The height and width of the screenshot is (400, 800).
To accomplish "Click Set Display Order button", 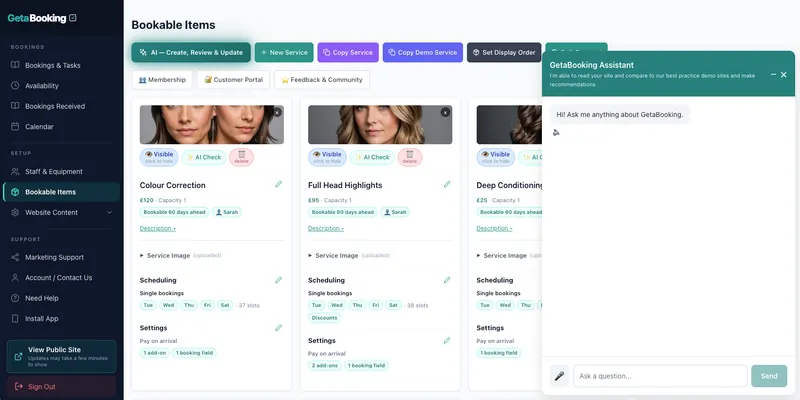I will [504, 53].
